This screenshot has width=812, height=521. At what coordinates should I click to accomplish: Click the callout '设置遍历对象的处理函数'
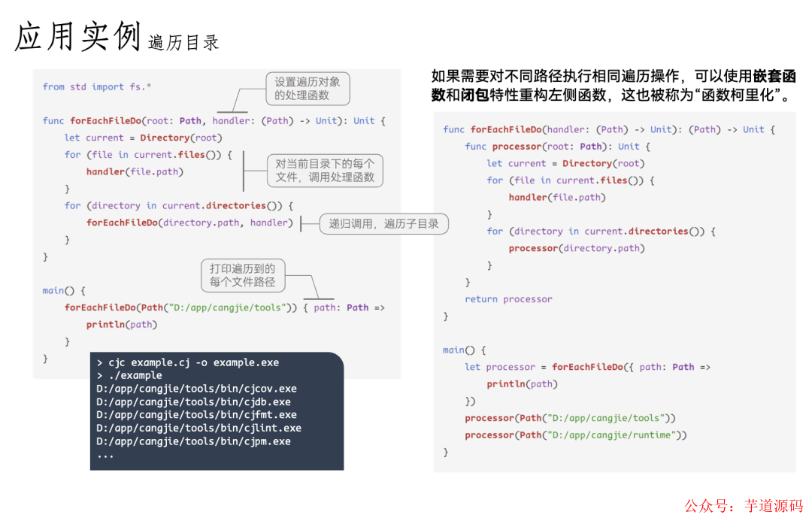(x=308, y=88)
